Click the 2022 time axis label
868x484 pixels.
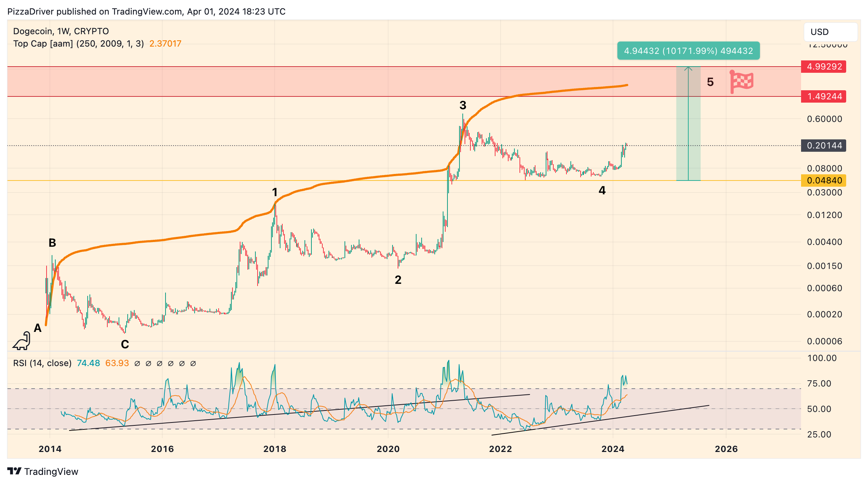[x=501, y=449]
